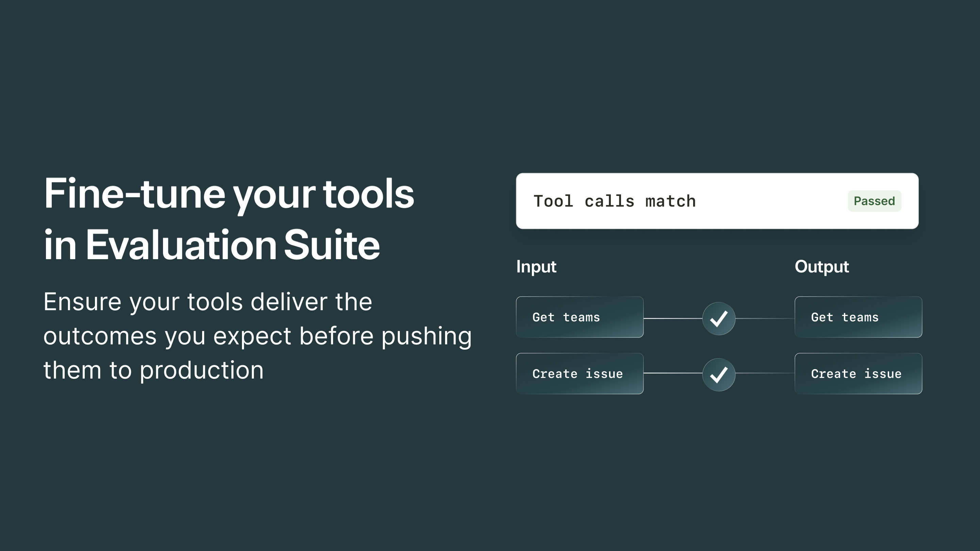Click the headline line Fine-tune your tools
The width and height of the screenshot is (980, 551).
pyautogui.click(x=229, y=194)
